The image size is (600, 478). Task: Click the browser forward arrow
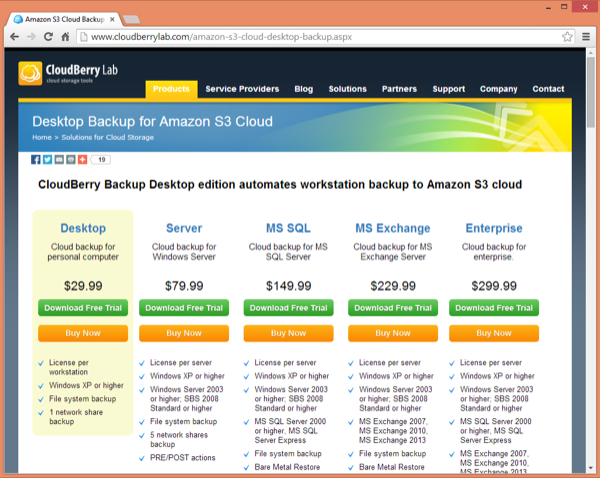(31, 37)
